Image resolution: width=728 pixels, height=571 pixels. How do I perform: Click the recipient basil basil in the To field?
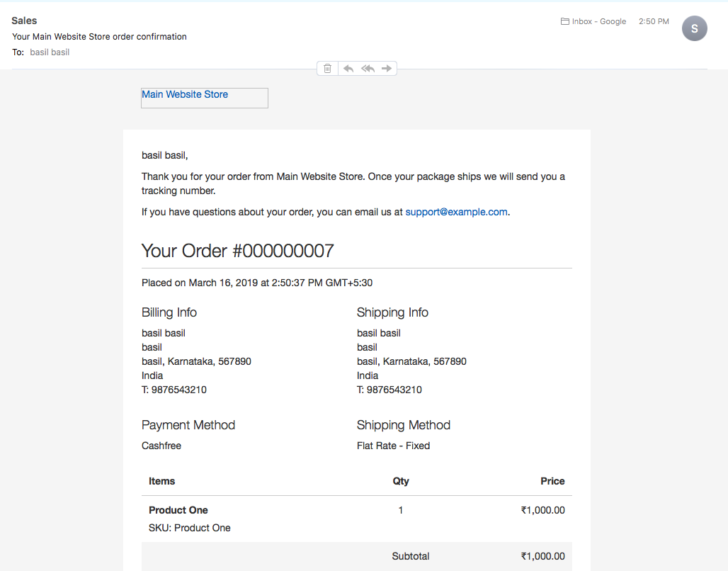pyautogui.click(x=50, y=52)
